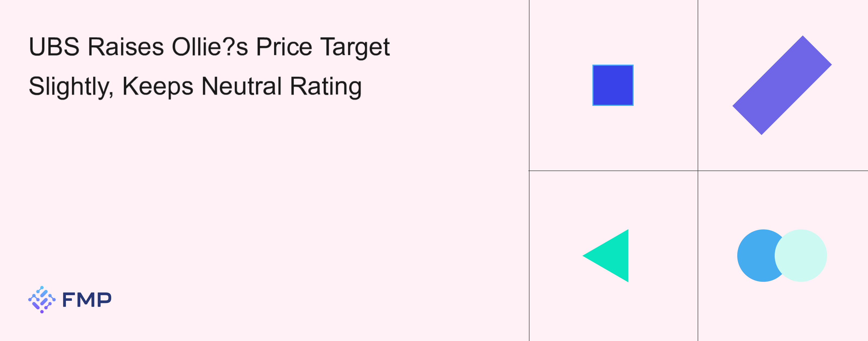The image size is (868, 341).
Task: Click the word "UBS" in the headline
Action: tap(54, 46)
